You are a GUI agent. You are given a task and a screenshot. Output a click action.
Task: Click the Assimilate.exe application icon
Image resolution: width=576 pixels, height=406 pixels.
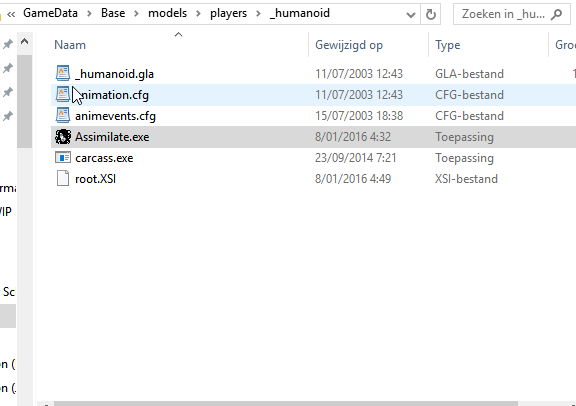(x=63, y=137)
